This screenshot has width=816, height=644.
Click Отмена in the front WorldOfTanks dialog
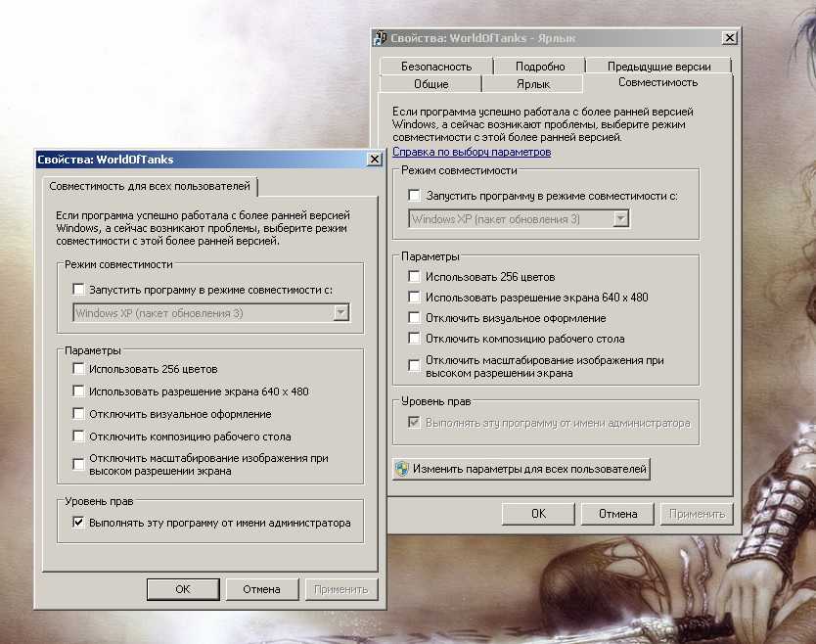pyautogui.click(x=261, y=589)
